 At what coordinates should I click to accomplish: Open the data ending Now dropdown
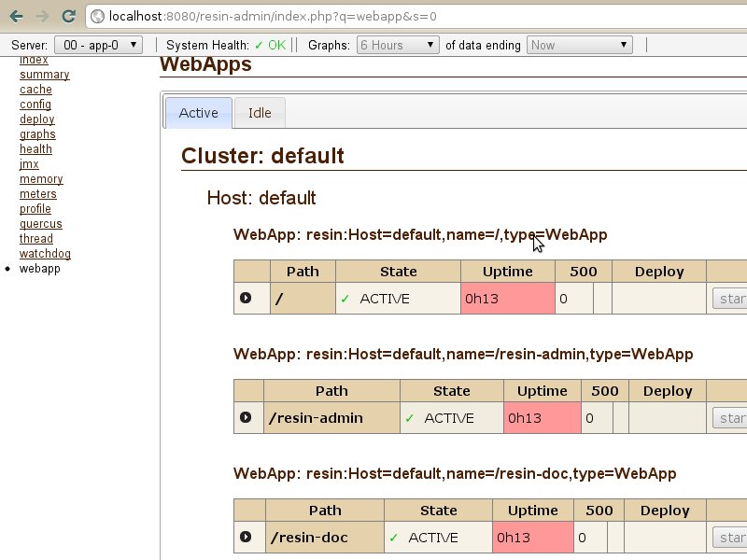(x=580, y=45)
